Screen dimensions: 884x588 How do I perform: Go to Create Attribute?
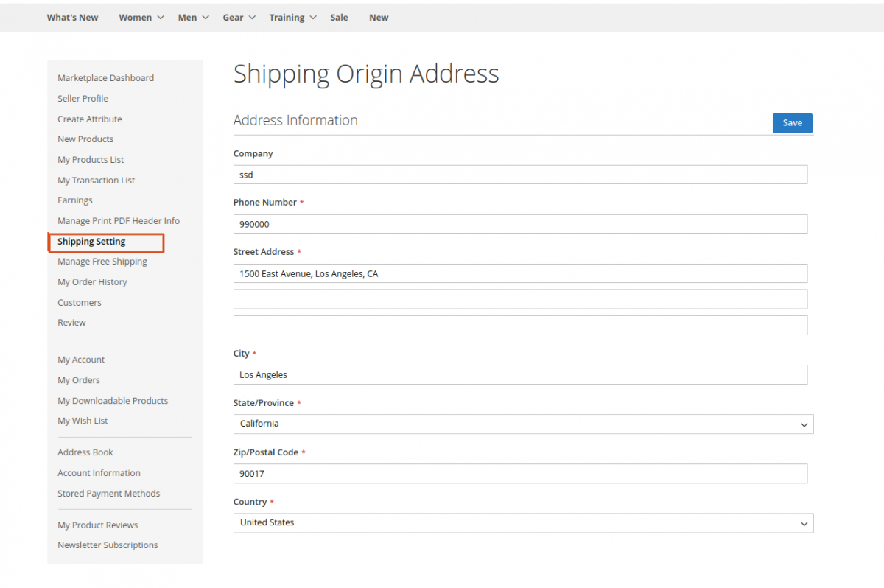click(x=90, y=119)
